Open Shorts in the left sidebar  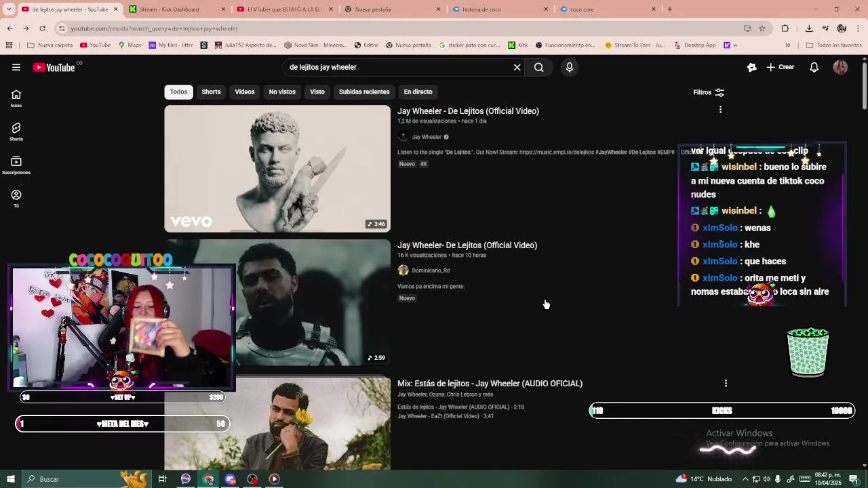(x=16, y=131)
